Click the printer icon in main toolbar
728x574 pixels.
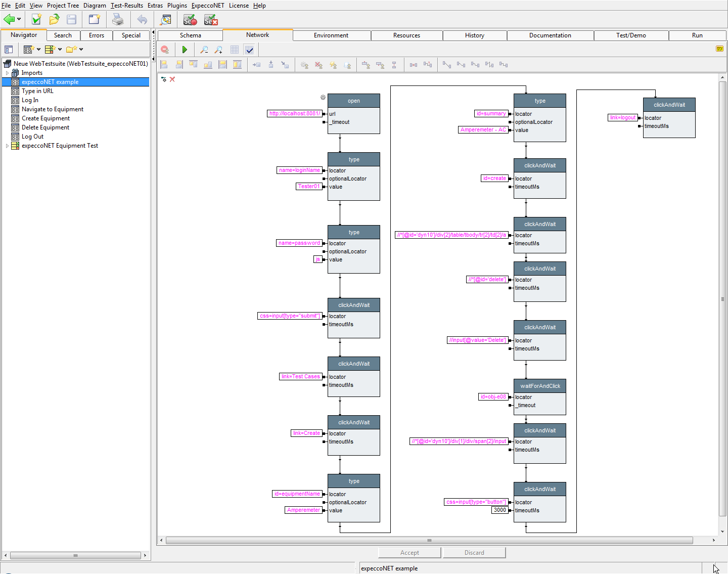coord(118,20)
